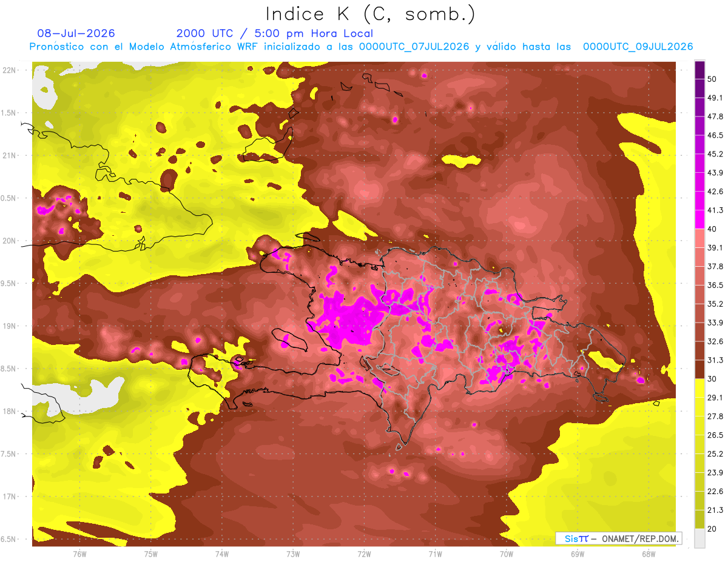Click the magenta swatch between 40 and 41.3
The height and width of the screenshot is (562, 728).
699,219
